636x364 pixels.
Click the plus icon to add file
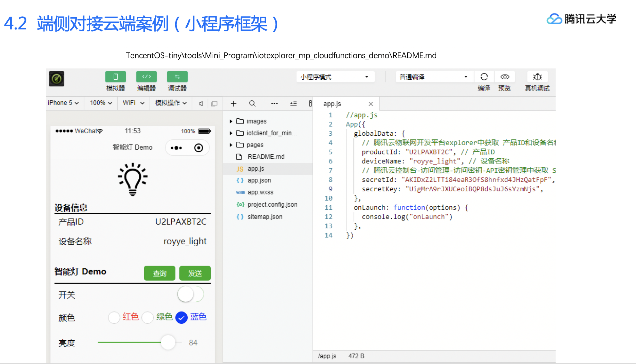click(x=233, y=104)
